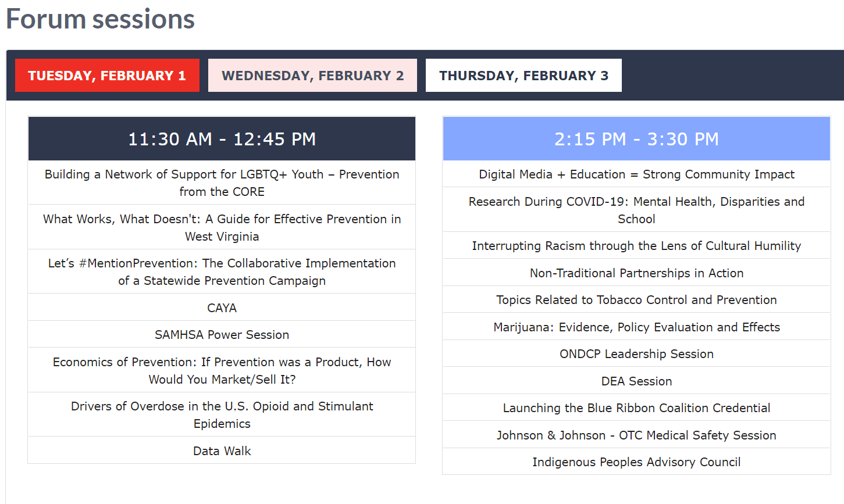Click Non-Traditional Partnerships in Action
844x504 pixels.
pyautogui.click(x=636, y=273)
